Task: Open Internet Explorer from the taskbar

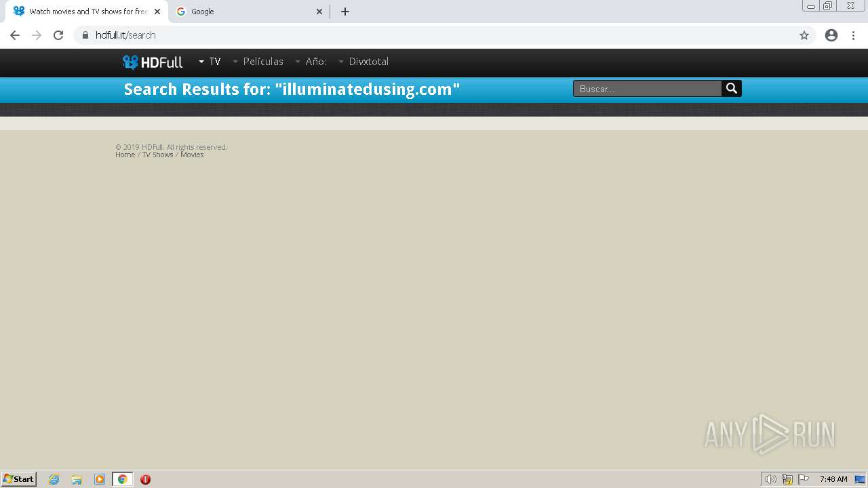Action: [54, 479]
